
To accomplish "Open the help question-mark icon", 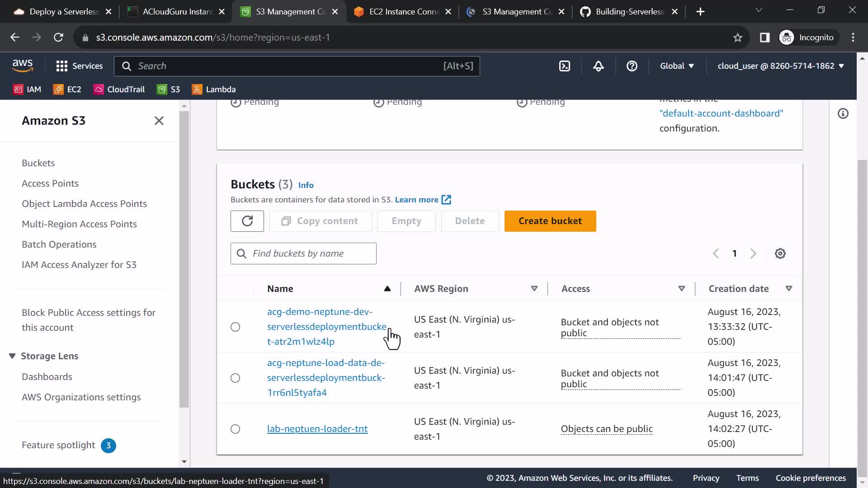I will click(x=632, y=66).
